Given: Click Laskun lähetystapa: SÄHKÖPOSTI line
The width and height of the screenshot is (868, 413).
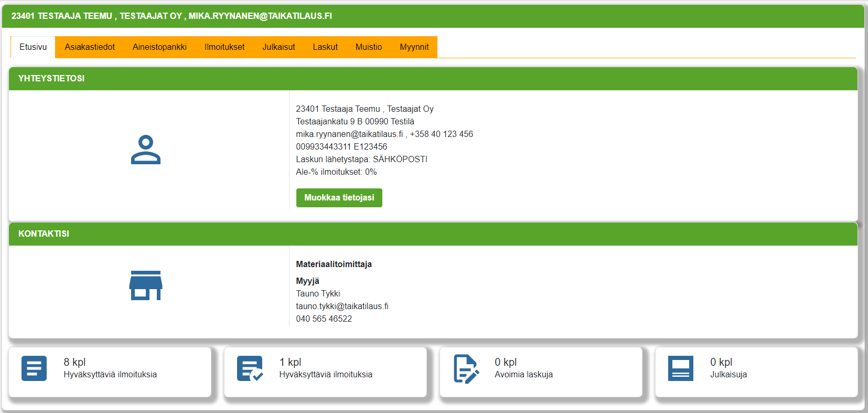Looking at the screenshot, I should 361,160.
